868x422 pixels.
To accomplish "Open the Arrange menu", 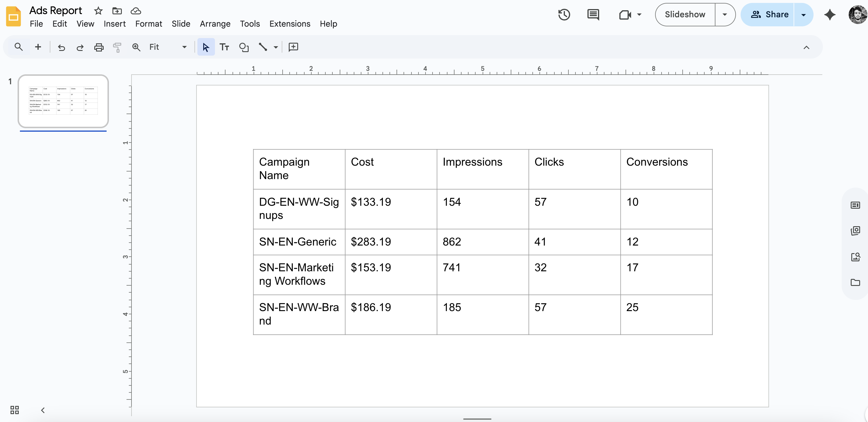I will tap(215, 24).
